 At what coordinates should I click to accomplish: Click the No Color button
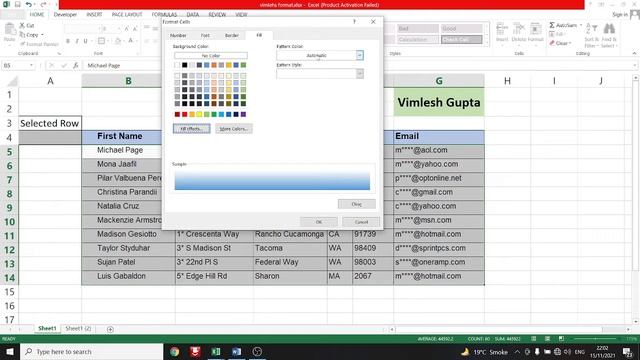211,56
